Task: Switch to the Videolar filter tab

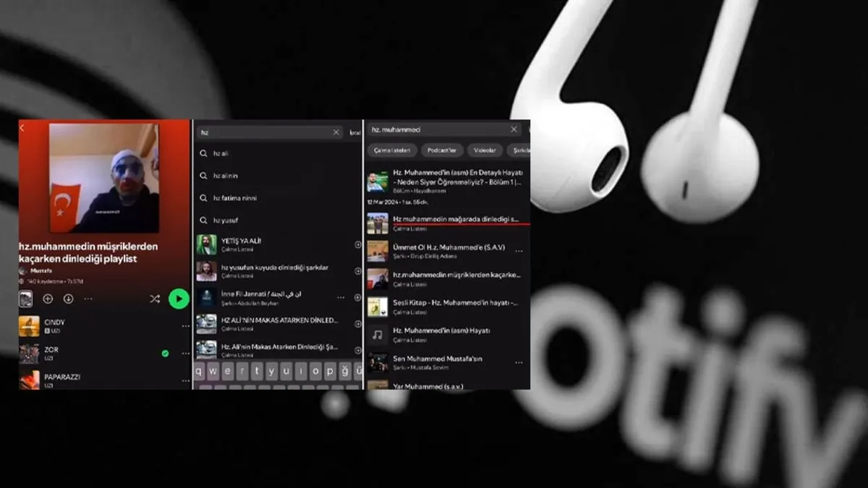Action: [x=485, y=150]
